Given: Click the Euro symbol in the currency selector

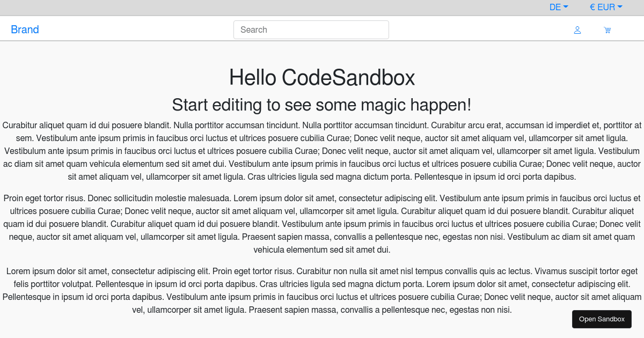Looking at the screenshot, I should [x=592, y=7].
